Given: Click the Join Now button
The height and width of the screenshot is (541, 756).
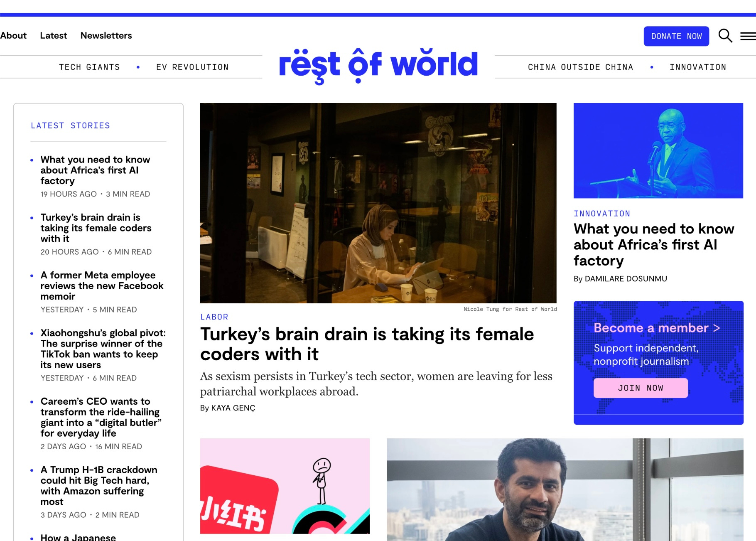Looking at the screenshot, I should pyautogui.click(x=641, y=388).
